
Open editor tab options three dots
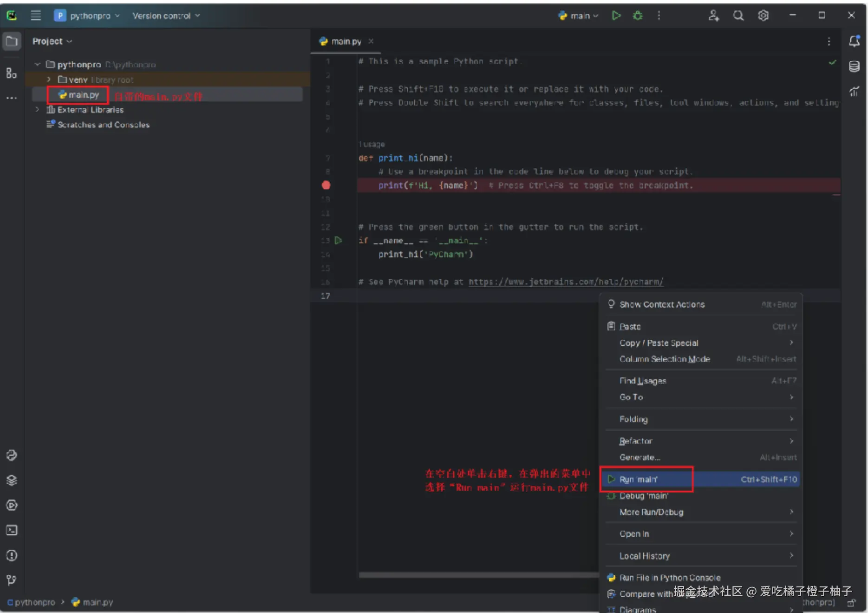pyautogui.click(x=829, y=41)
